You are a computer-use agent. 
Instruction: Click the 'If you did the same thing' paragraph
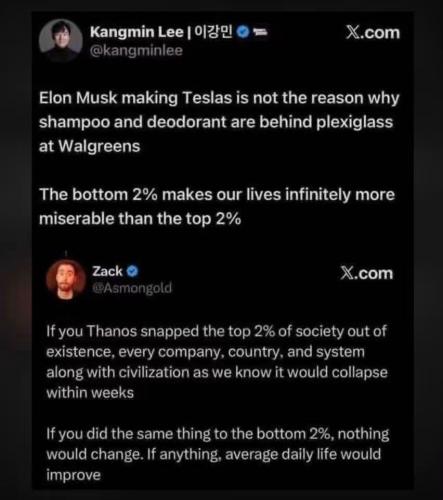pyautogui.click(x=218, y=454)
